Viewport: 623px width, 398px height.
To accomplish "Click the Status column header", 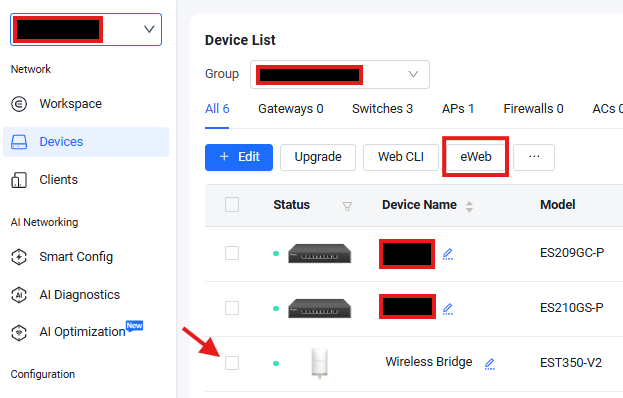I will tap(291, 205).
